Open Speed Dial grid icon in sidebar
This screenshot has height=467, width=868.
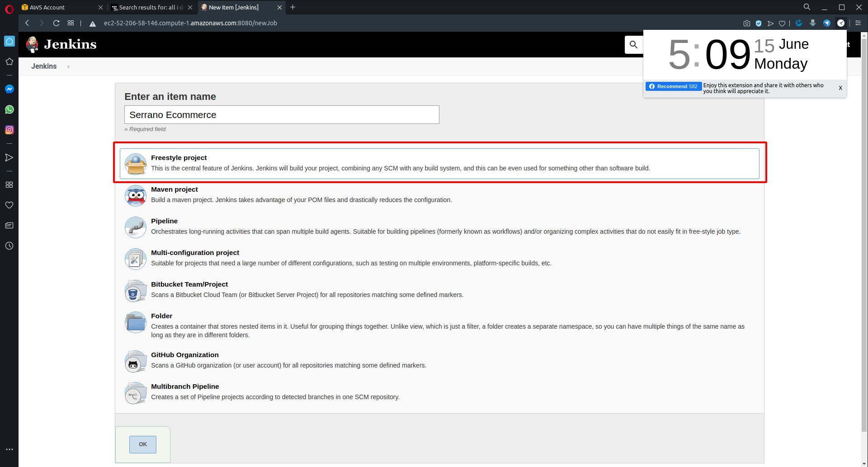(9, 185)
